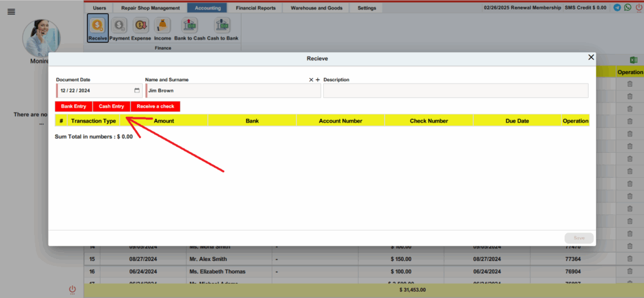
Task: Click the Receive a check button
Action: pyautogui.click(x=155, y=106)
